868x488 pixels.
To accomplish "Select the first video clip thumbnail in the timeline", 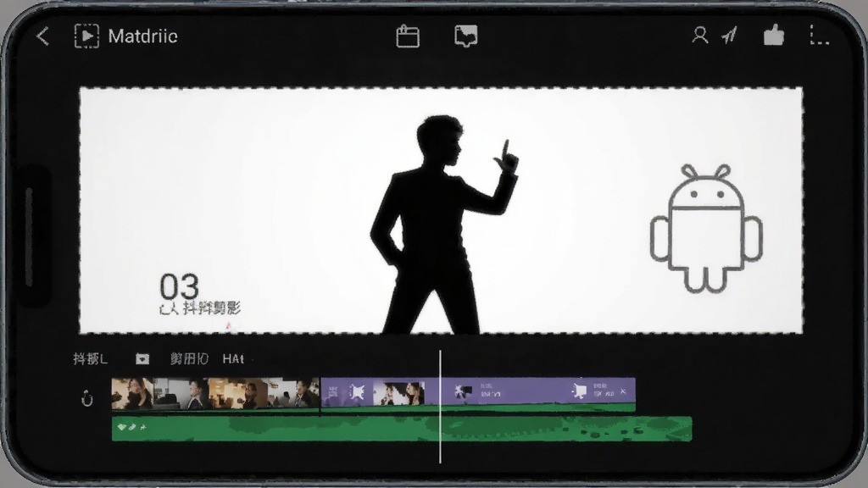I will 132,393.
